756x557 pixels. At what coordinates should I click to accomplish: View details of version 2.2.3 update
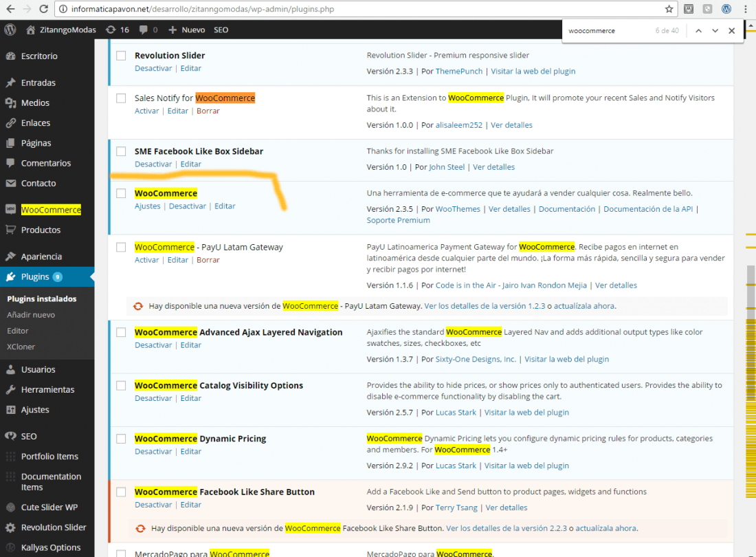507,528
